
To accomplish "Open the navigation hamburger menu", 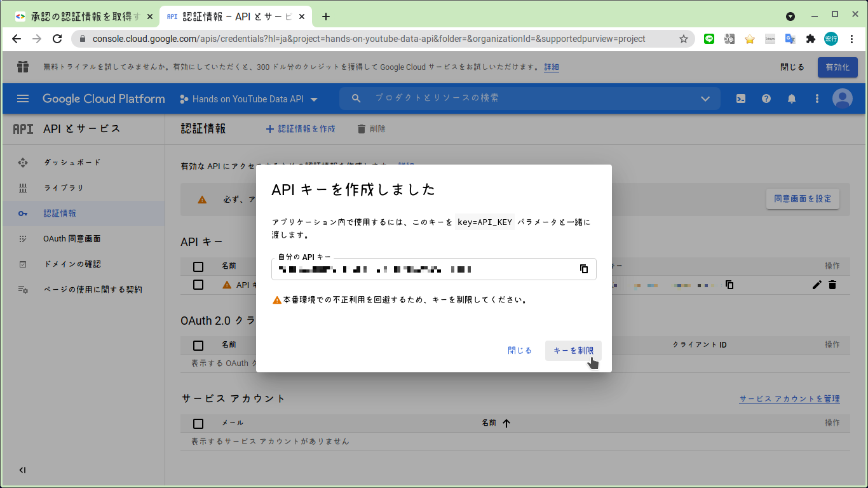I will point(22,98).
